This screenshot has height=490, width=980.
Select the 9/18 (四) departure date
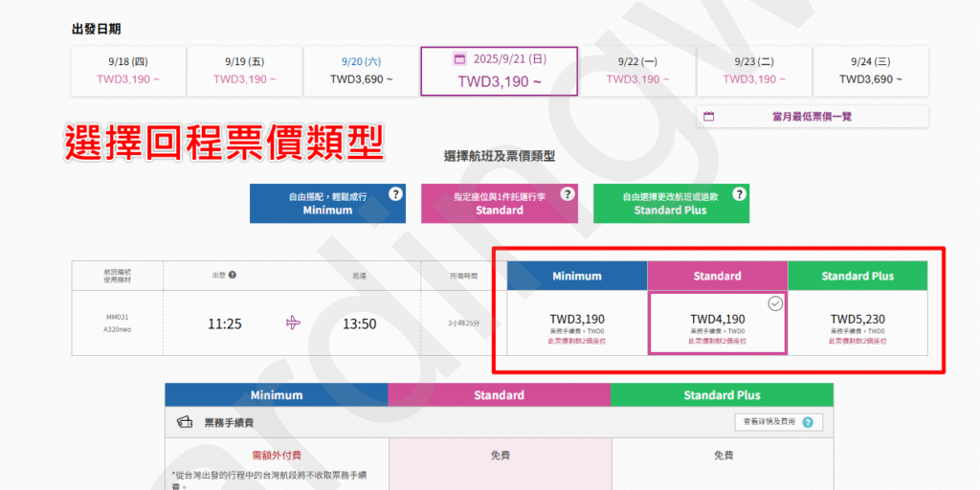pos(128,71)
